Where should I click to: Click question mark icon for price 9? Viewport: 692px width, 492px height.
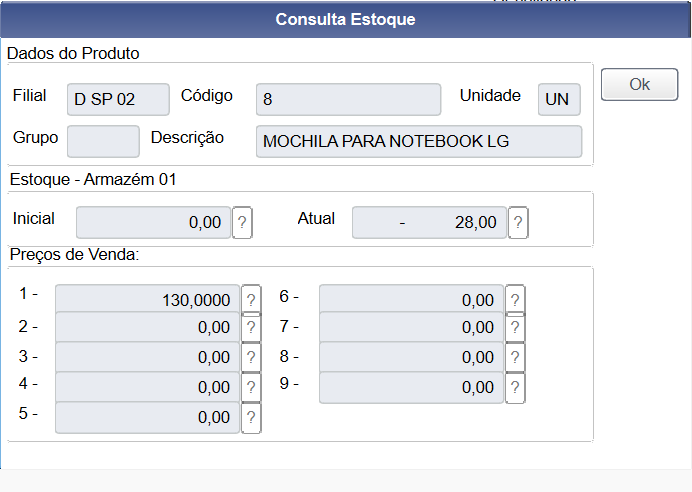[x=515, y=387]
